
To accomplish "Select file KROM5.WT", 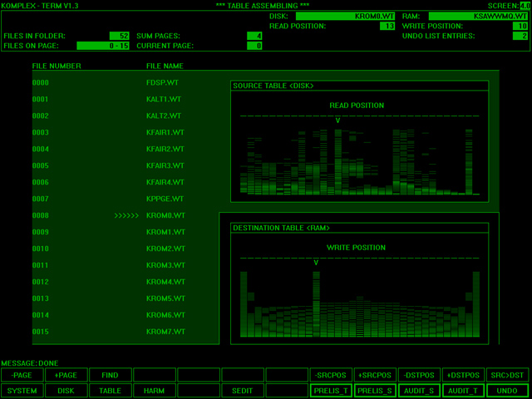I will pos(166,298).
